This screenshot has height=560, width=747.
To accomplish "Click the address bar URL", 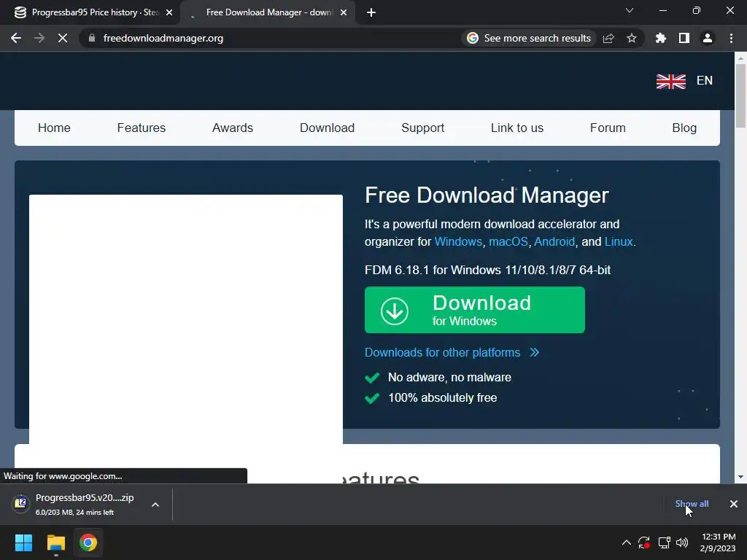I will point(163,38).
